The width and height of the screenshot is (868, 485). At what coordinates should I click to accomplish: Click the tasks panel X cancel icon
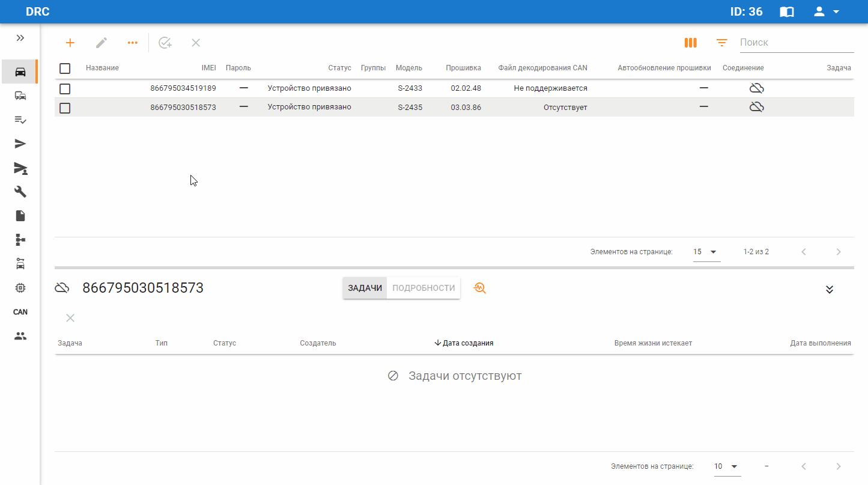click(x=70, y=318)
